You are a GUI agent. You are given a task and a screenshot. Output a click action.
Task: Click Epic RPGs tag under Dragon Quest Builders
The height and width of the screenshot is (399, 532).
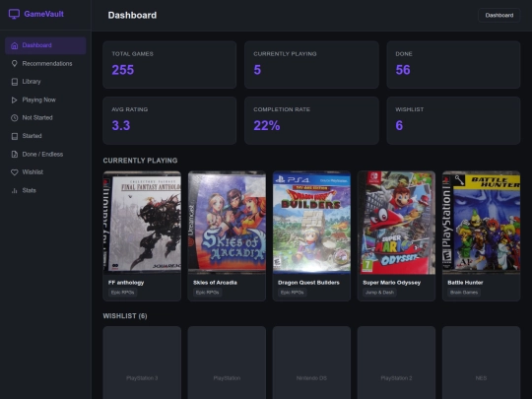point(293,293)
